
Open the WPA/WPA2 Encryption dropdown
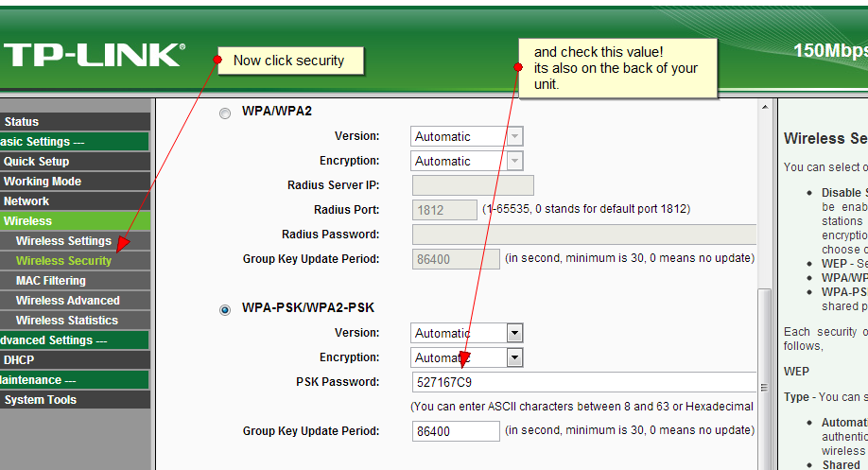click(467, 161)
